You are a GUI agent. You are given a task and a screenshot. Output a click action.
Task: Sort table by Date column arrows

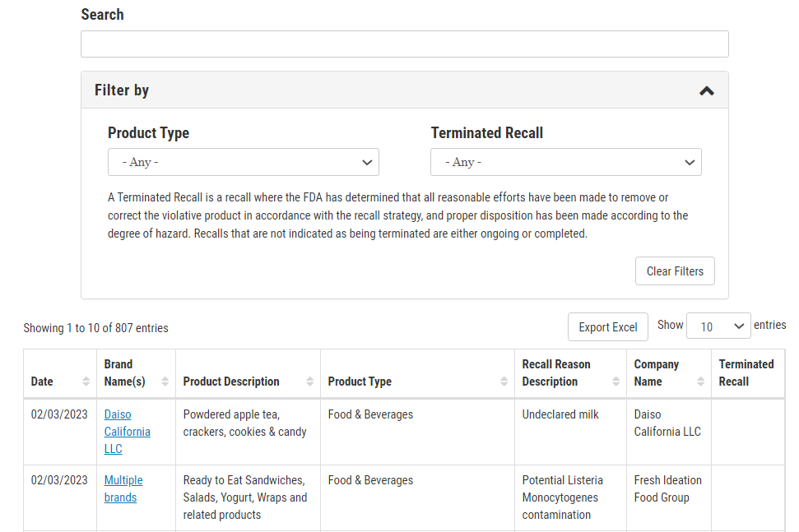coord(86,382)
